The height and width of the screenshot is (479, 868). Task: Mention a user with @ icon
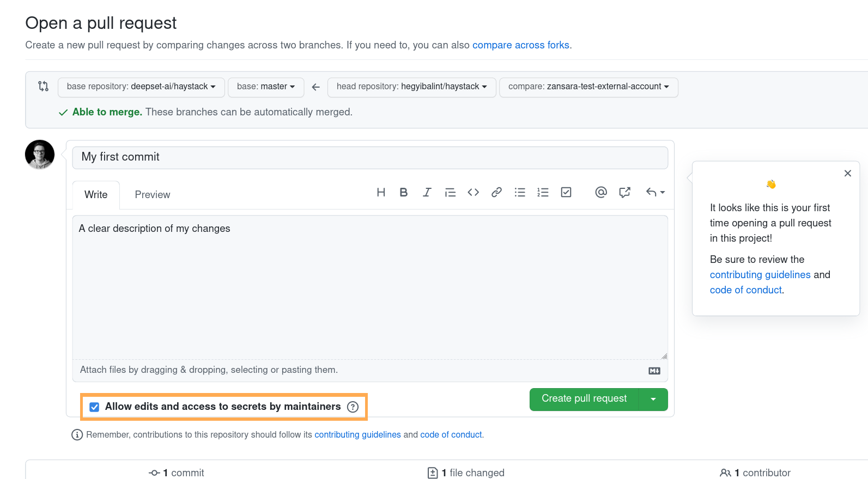coord(601,192)
